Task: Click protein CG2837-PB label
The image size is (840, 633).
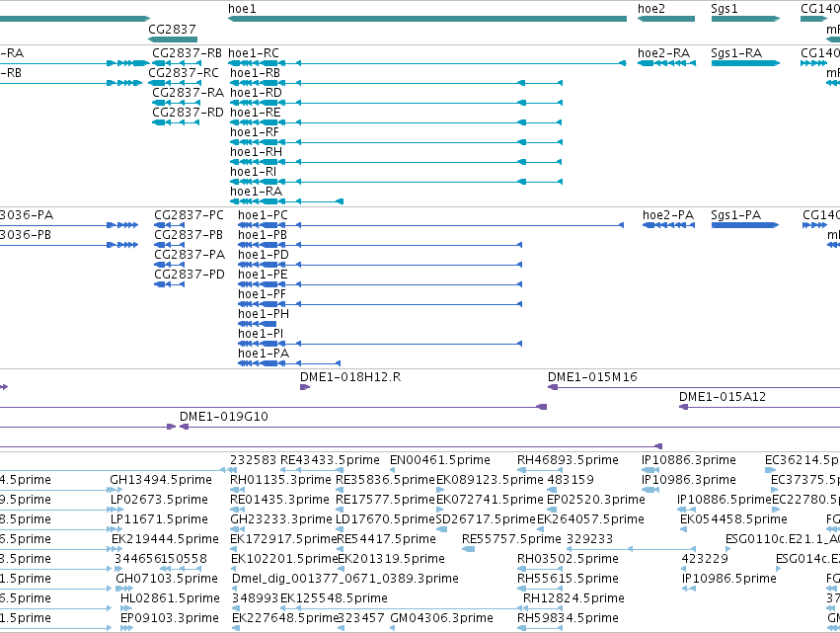Action: pyautogui.click(x=189, y=235)
